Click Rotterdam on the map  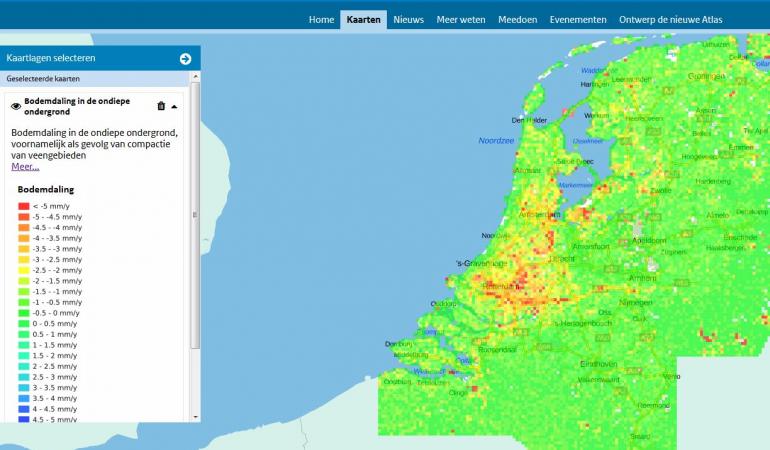[x=500, y=286]
